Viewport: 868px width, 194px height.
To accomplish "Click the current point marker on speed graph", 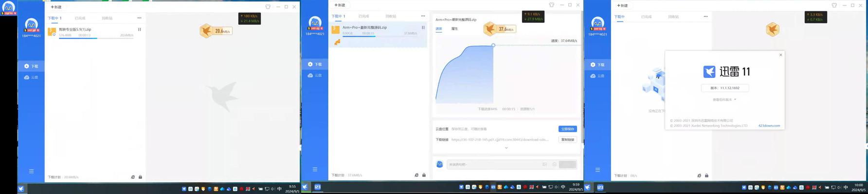I will (x=493, y=45).
